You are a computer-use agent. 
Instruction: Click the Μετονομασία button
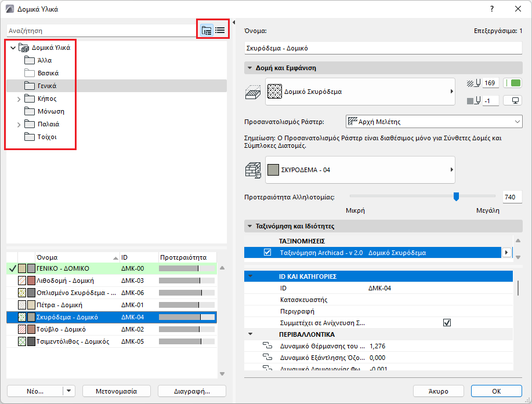click(117, 391)
